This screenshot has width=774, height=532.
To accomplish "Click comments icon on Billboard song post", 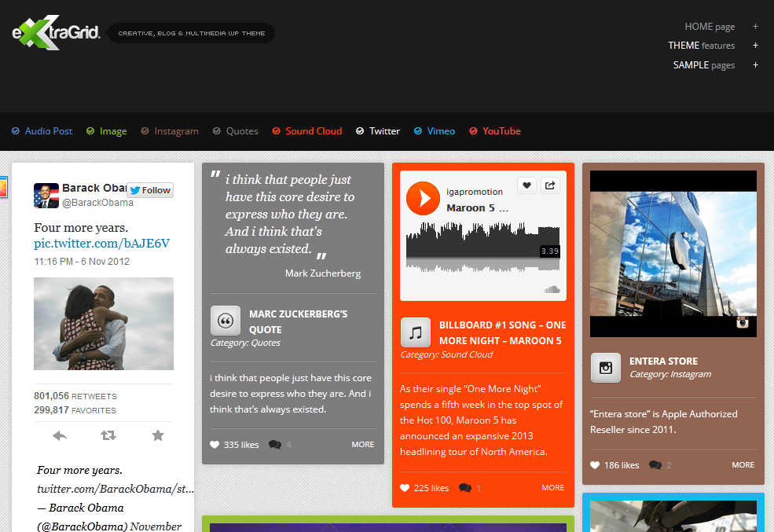I will (465, 488).
